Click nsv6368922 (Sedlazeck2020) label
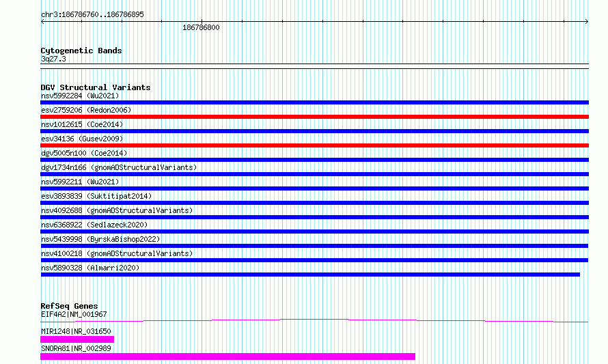This screenshot has height=364, width=608. click(94, 225)
